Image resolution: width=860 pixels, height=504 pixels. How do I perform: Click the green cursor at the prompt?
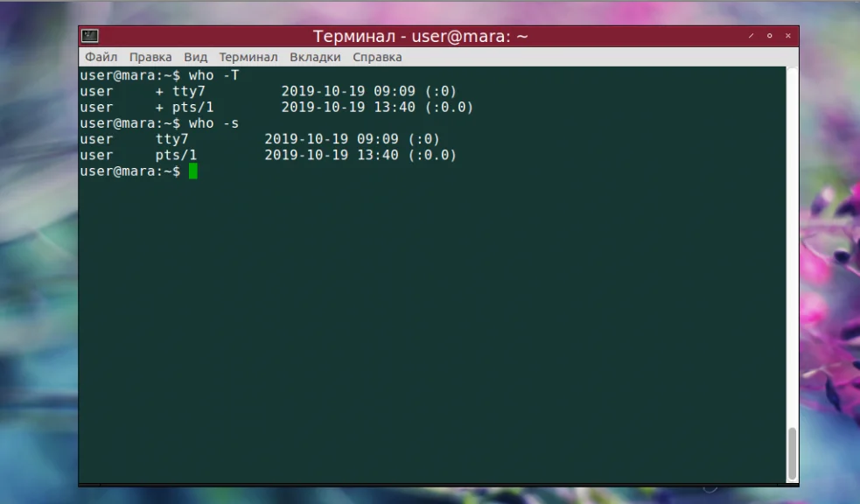coord(193,171)
